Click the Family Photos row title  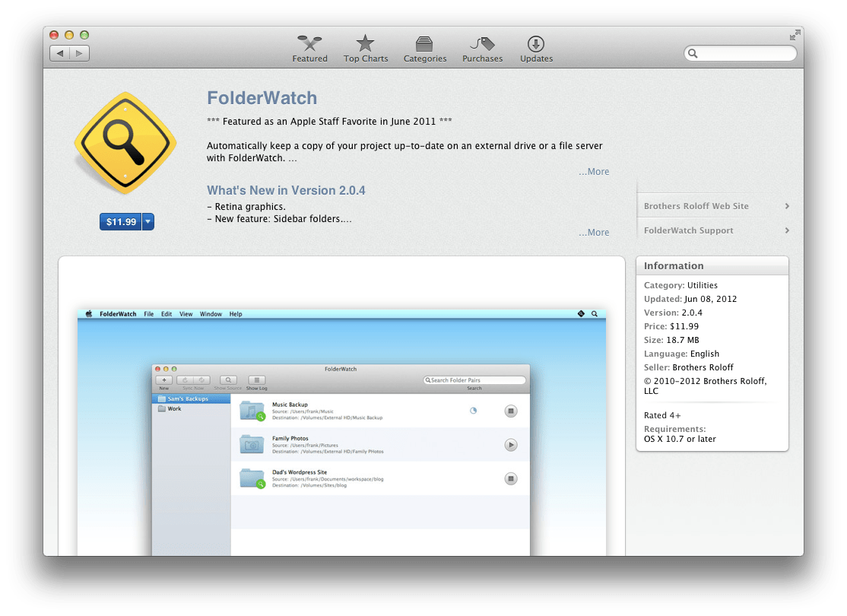click(290, 438)
